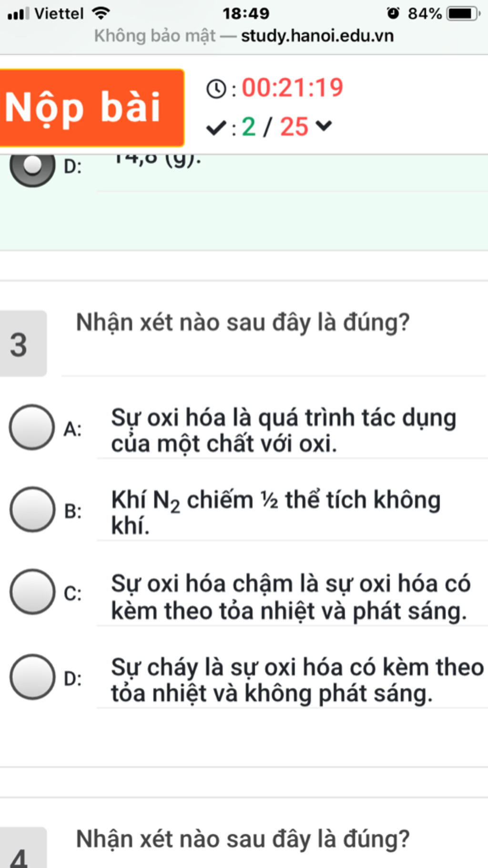Tap the cellular signal bars icon
The image size is (488, 868).
pyautogui.click(x=19, y=13)
